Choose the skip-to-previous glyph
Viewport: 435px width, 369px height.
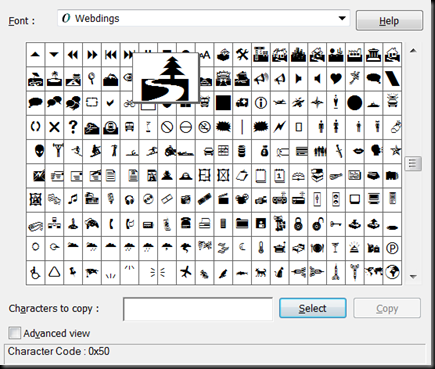[110, 55]
